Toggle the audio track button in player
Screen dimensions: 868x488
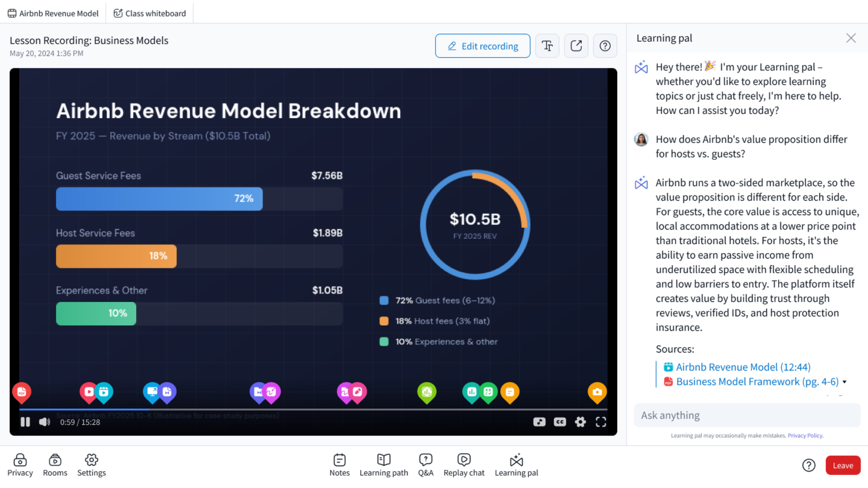click(x=539, y=422)
